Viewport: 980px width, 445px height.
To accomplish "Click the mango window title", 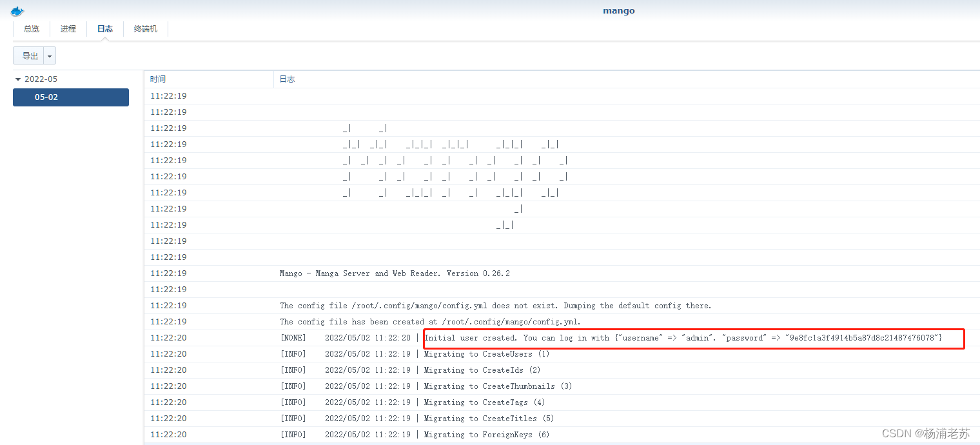I will (619, 11).
